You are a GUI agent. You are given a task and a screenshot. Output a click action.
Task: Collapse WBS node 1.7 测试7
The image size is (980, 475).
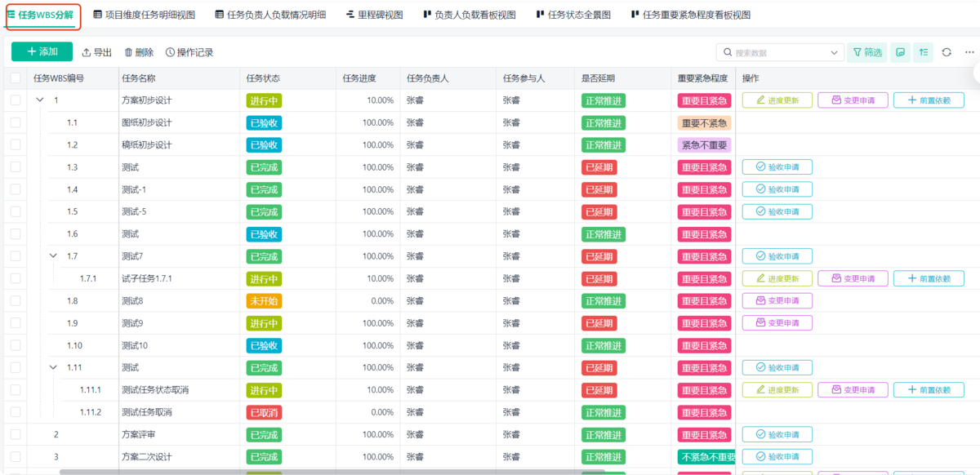(x=53, y=255)
